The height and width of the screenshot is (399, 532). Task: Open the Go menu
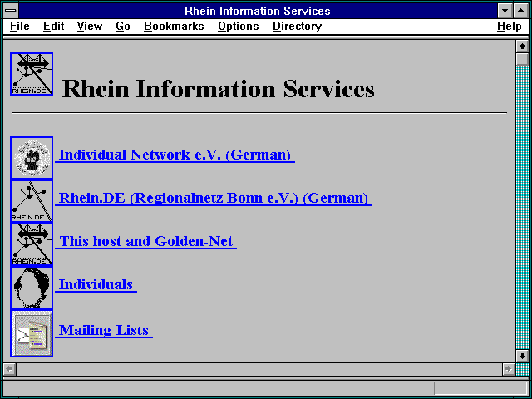[x=123, y=26]
